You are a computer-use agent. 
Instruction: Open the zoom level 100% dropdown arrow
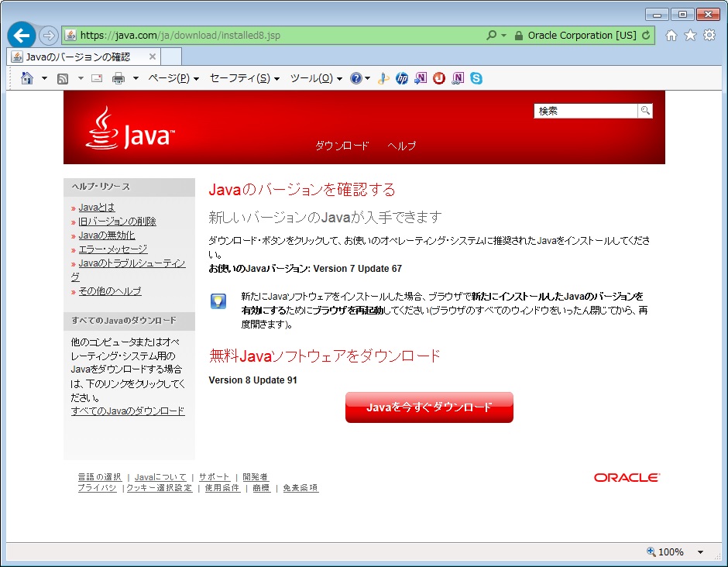[700, 552]
